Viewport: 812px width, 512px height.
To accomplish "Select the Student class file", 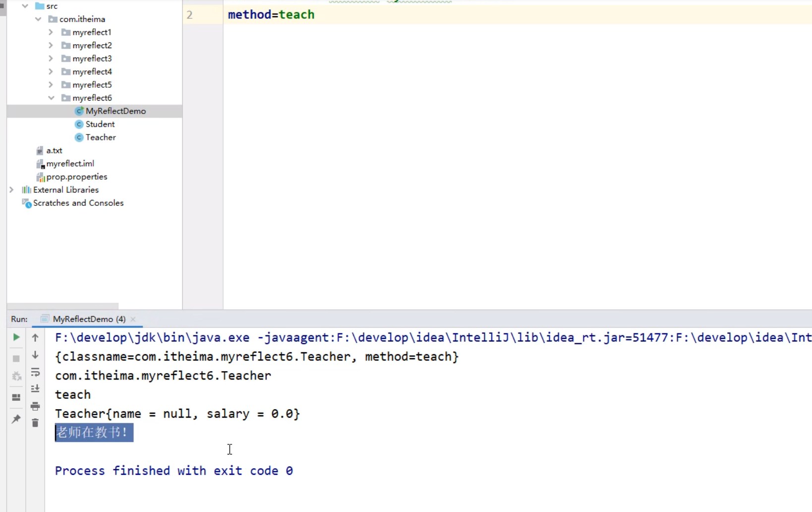I will pos(100,124).
